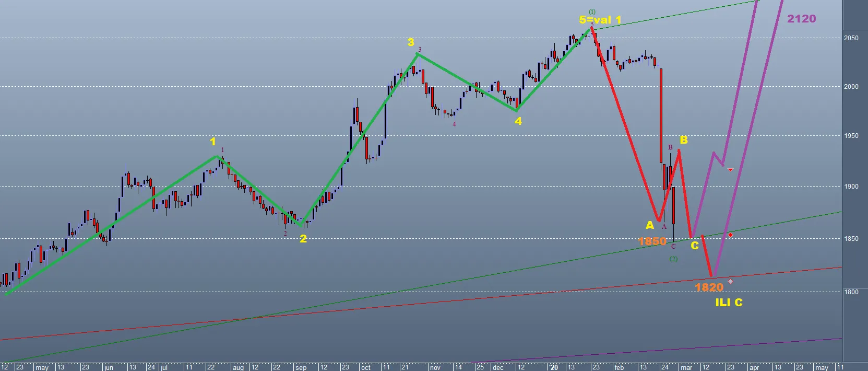Click the yellow wave B label
This screenshot has width=868, height=371.
pyautogui.click(x=683, y=140)
